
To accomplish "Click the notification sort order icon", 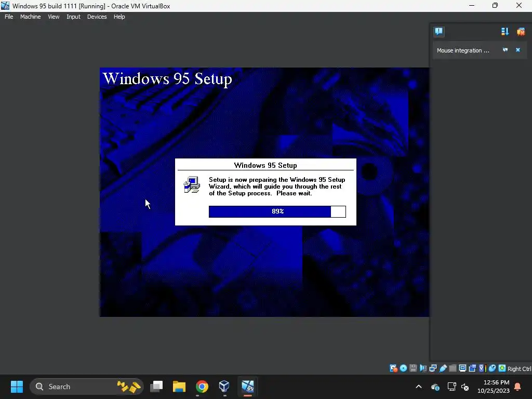I will (x=505, y=32).
